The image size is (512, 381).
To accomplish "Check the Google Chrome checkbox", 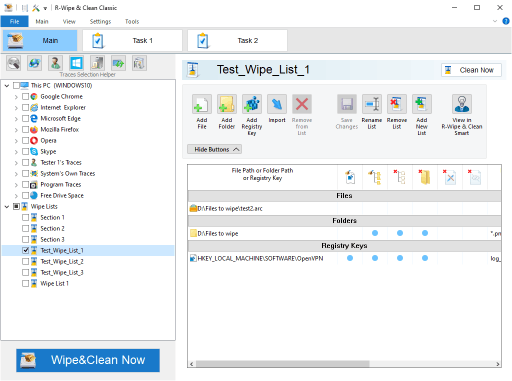I will pos(25,96).
